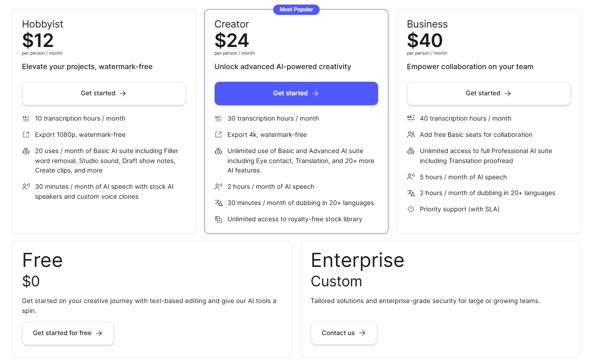
Task: Click the dubbing translate icon in the Creator plan
Action: pyautogui.click(x=218, y=203)
